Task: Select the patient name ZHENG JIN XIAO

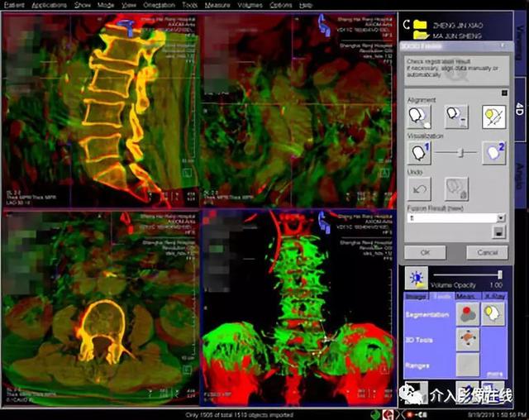Action: point(458,26)
